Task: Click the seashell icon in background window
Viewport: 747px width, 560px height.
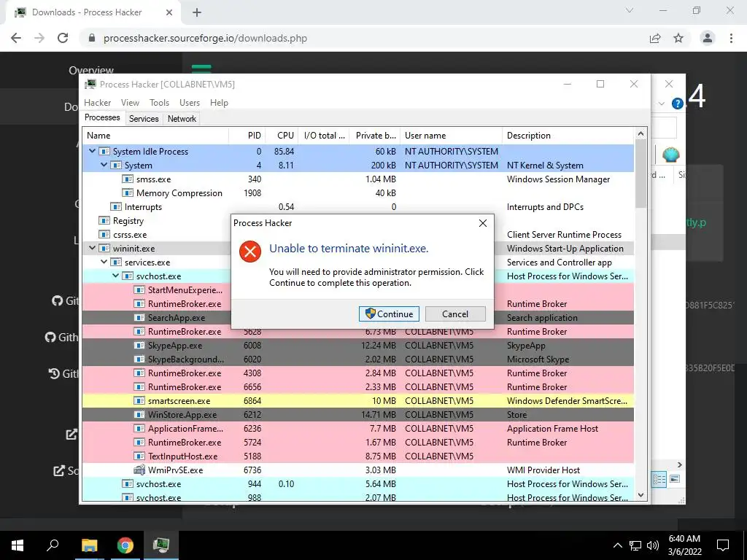Action: [670, 155]
